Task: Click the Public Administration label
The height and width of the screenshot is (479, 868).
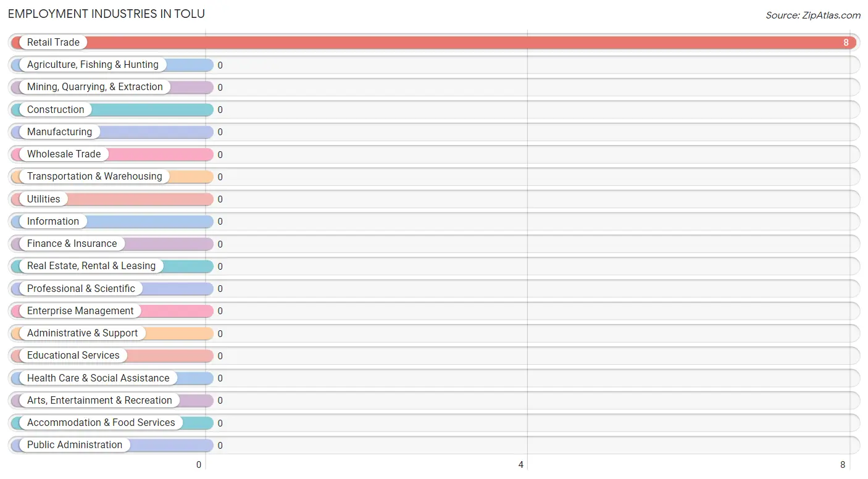Action: click(75, 445)
